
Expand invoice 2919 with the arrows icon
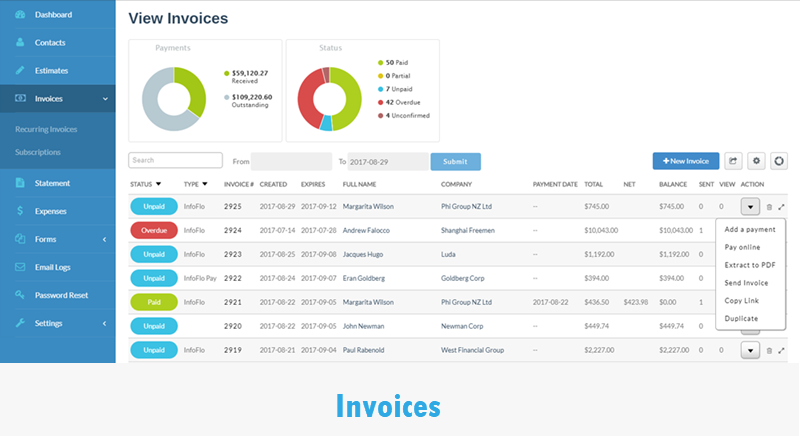tap(781, 351)
